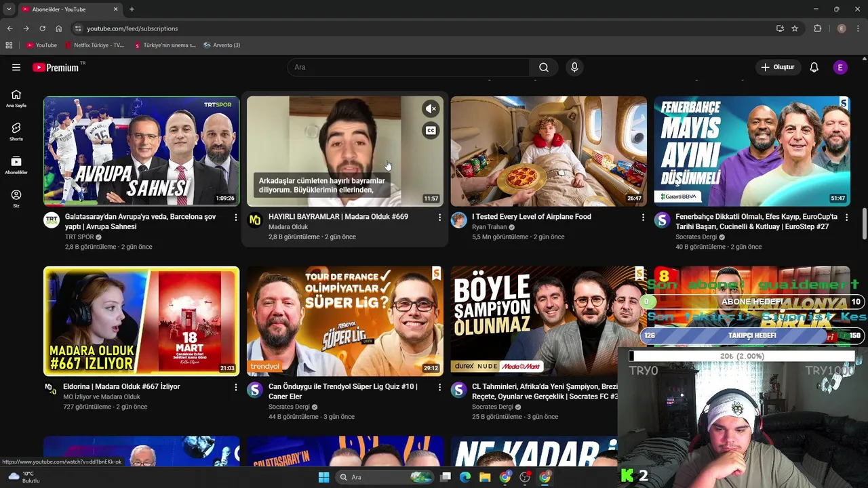The height and width of the screenshot is (488, 868).
Task: Open Microsoft Edge from the taskbar
Action: 465,477
